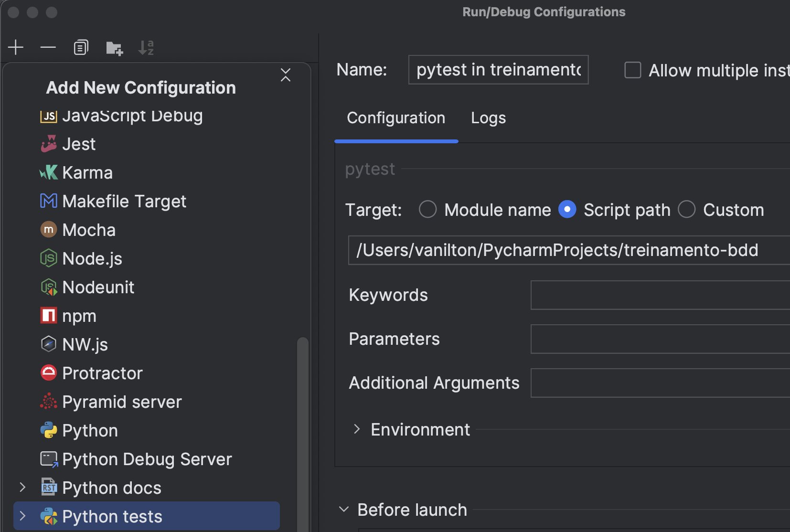Image resolution: width=790 pixels, height=532 pixels.
Task: Click the Node.js icon
Action: 49,258
